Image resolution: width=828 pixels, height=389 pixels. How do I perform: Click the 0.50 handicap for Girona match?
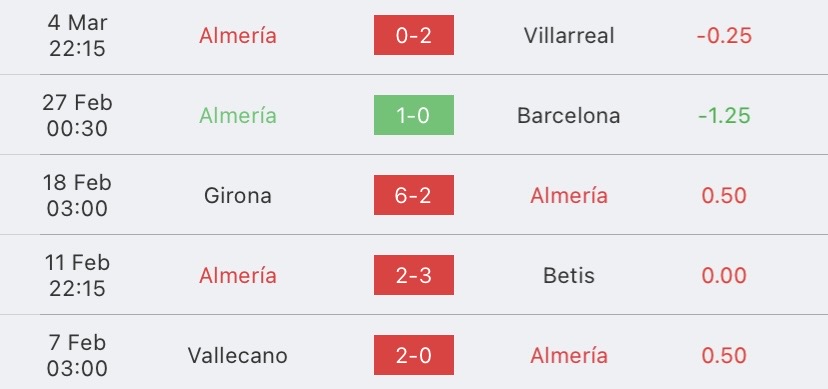(724, 195)
